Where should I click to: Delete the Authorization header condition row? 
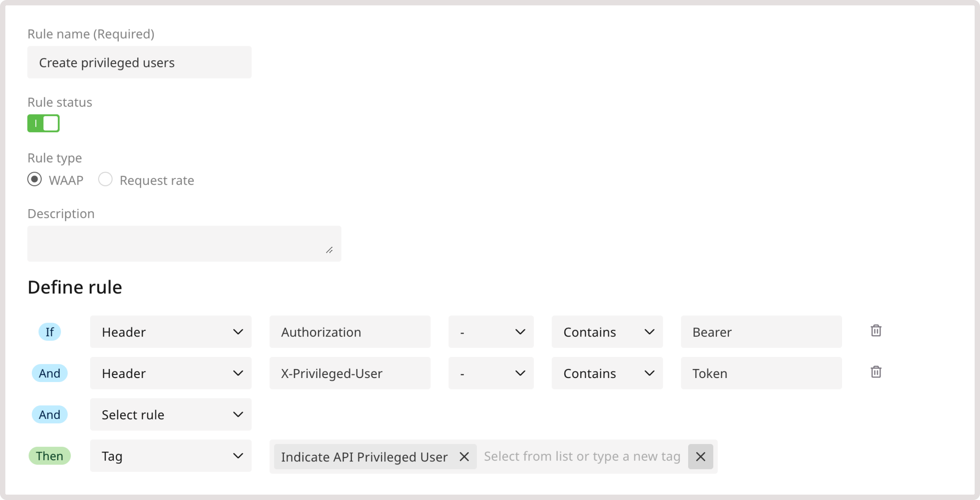pos(876,331)
